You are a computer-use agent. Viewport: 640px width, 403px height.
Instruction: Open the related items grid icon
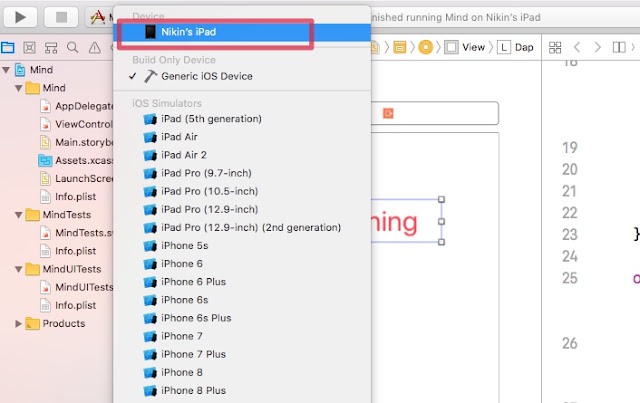[x=555, y=47]
